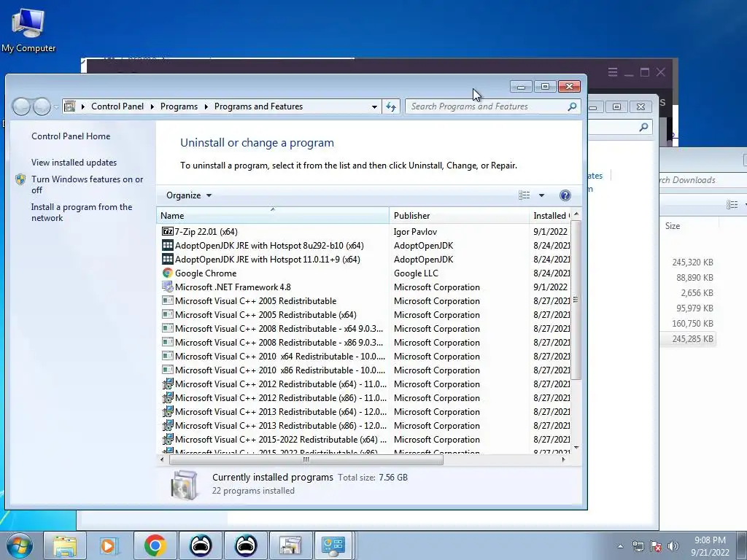Select AdoptOpenJDK JRE 11.0.11+9 icon
The image size is (747, 560).
[x=167, y=259]
